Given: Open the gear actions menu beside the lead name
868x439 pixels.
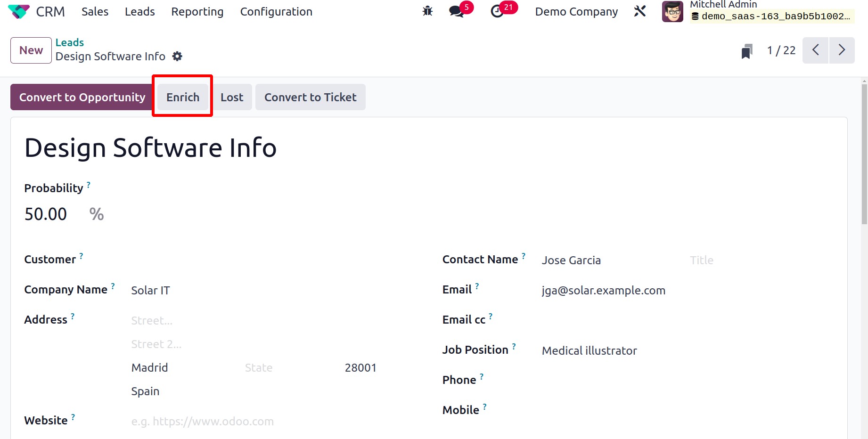Looking at the screenshot, I should pyautogui.click(x=177, y=57).
